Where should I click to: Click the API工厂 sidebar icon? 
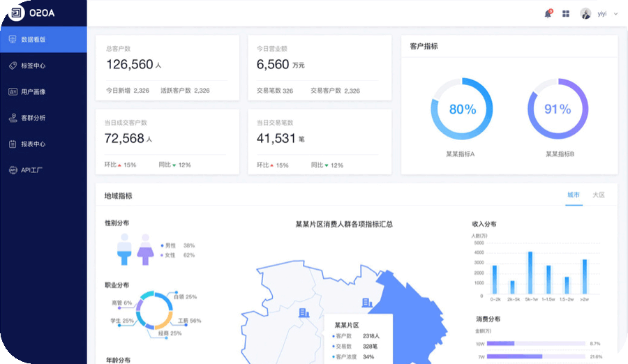[13, 169]
